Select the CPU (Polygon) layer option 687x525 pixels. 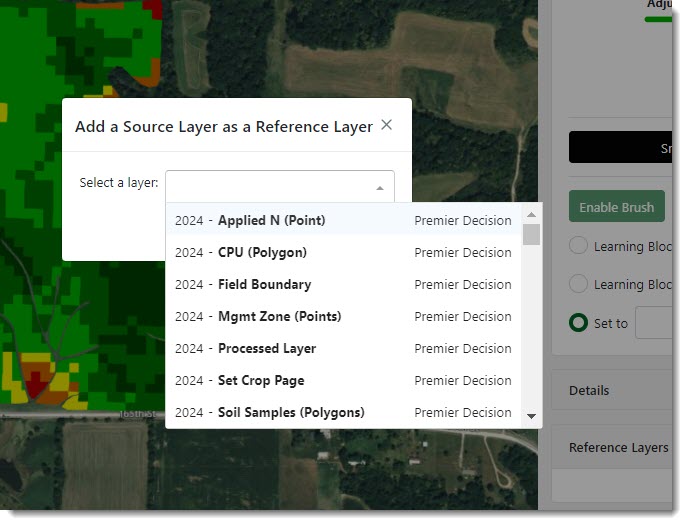click(x=342, y=252)
